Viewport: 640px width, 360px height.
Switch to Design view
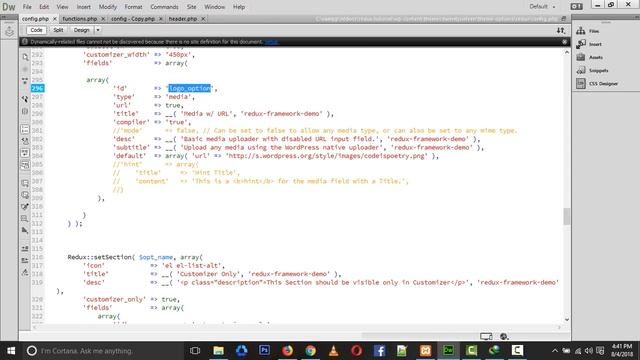tap(81, 30)
